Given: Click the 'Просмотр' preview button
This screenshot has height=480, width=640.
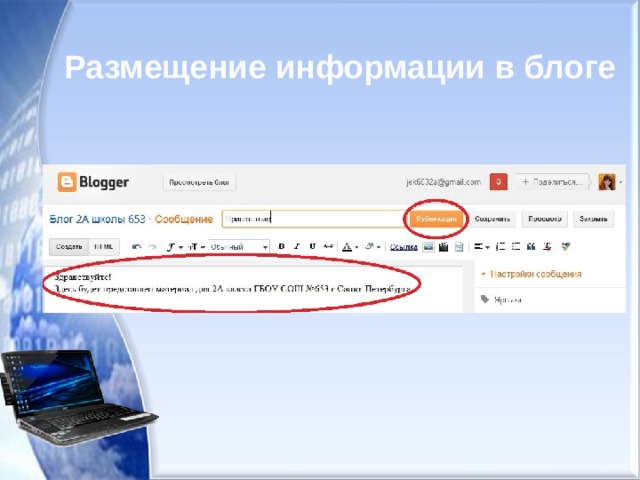Looking at the screenshot, I should (x=544, y=219).
